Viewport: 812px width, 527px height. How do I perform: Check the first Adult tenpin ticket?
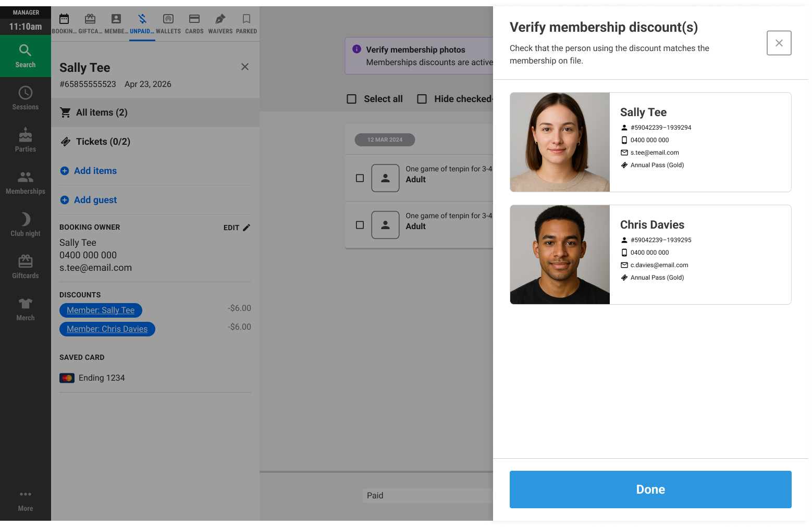tap(360, 178)
